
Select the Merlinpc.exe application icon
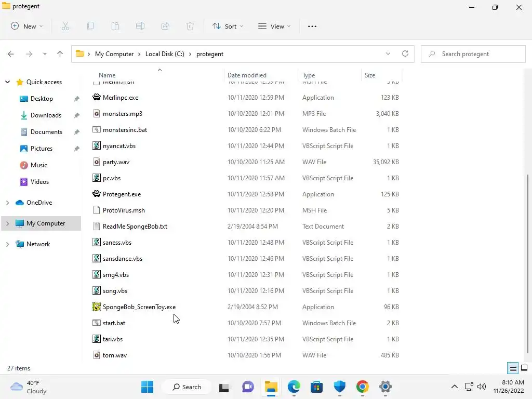[96, 97]
